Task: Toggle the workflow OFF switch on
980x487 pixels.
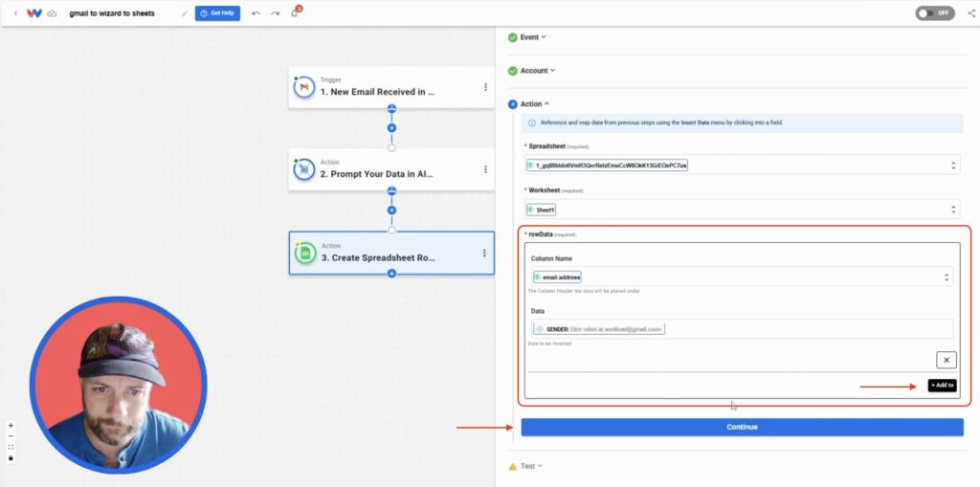Action: (935, 13)
